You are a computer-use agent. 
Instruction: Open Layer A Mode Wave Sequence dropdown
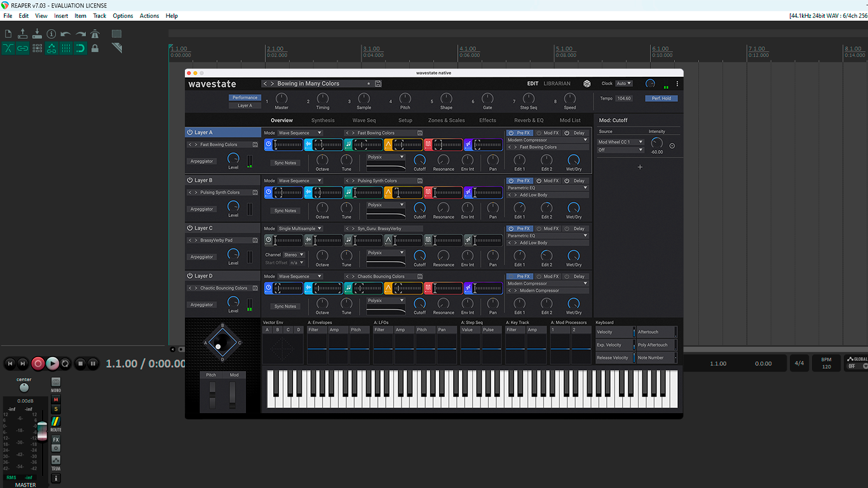point(300,133)
